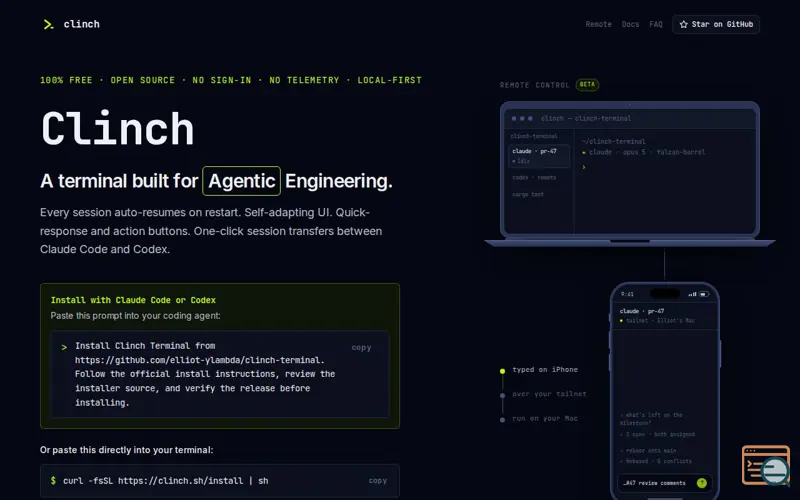This screenshot has width=800, height=500.
Task: Click the dollar sign before curl command
Action: (x=53, y=480)
